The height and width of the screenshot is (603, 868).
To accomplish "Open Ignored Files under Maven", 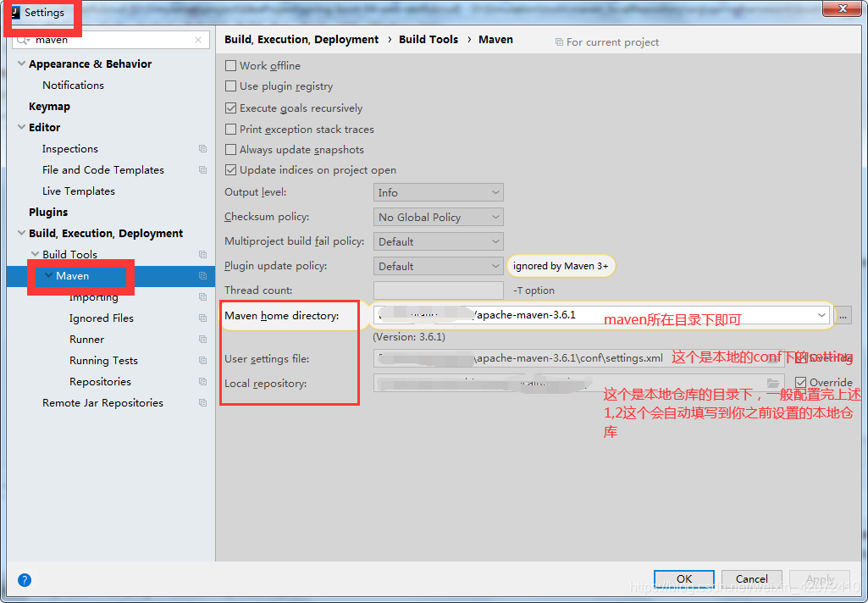I will pos(102,318).
